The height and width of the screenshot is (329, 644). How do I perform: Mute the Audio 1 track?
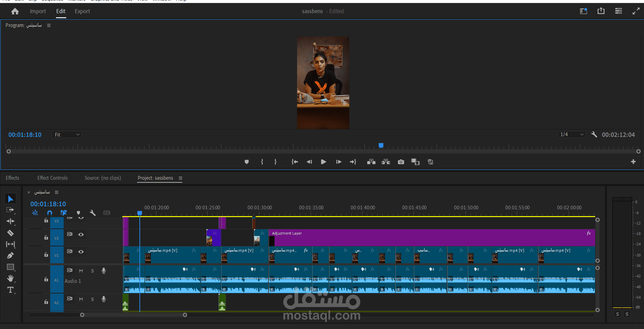(81, 271)
